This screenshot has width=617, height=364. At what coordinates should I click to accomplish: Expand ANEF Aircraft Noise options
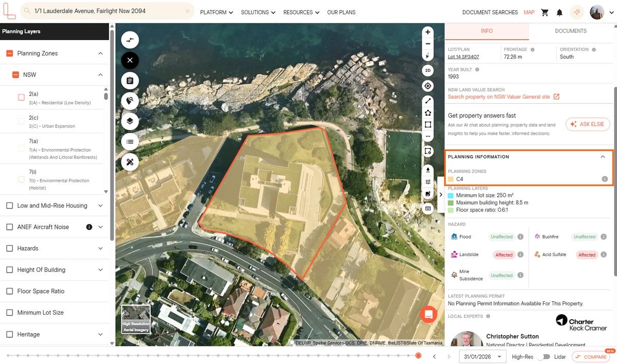click(x=100, y=227)
